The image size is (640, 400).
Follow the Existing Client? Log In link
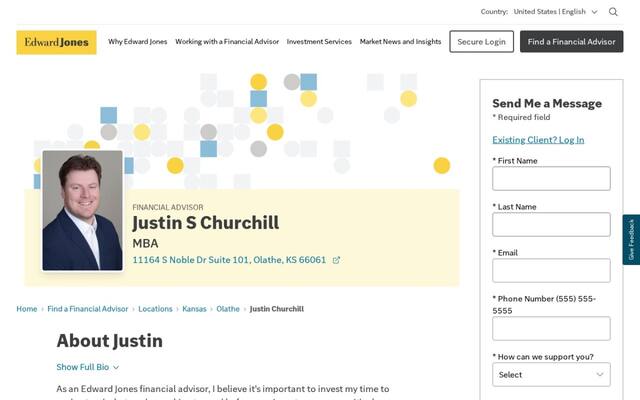click(538, 140)
